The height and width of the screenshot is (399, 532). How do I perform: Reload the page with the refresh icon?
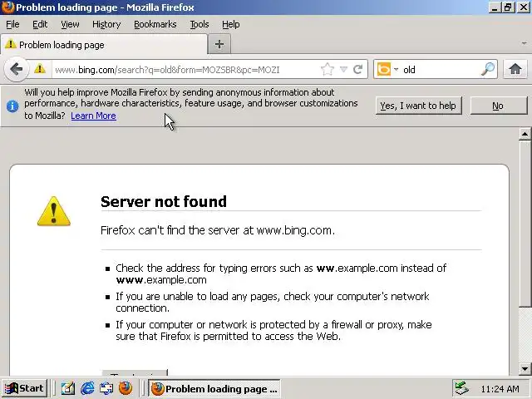(357, 70)
